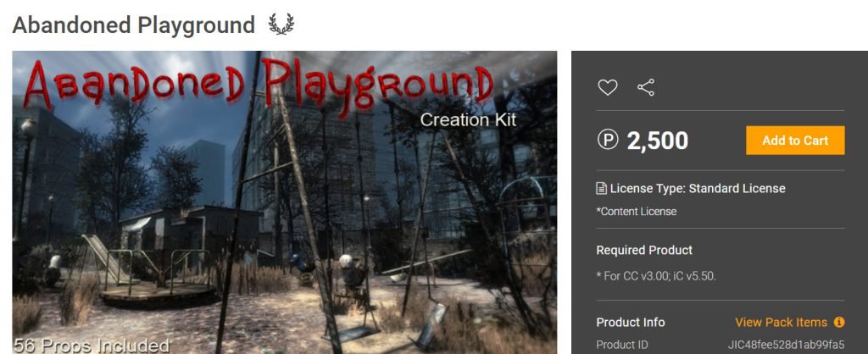Click the red Abandoned Playground logo text
The image size is (868, 354).
click(258, 85)
